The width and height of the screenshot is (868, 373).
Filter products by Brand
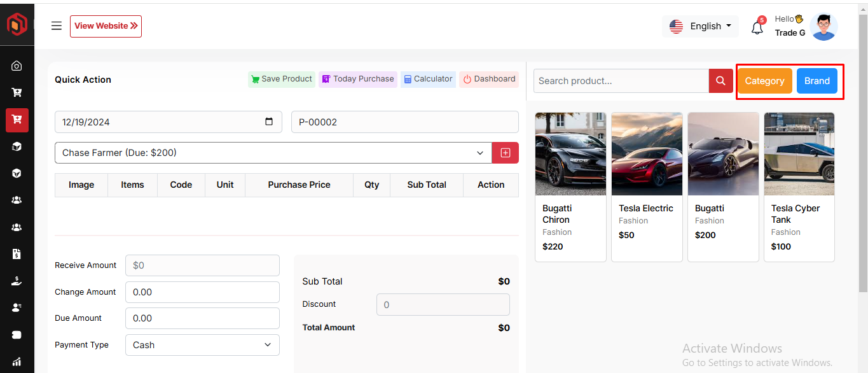point(816,81)
